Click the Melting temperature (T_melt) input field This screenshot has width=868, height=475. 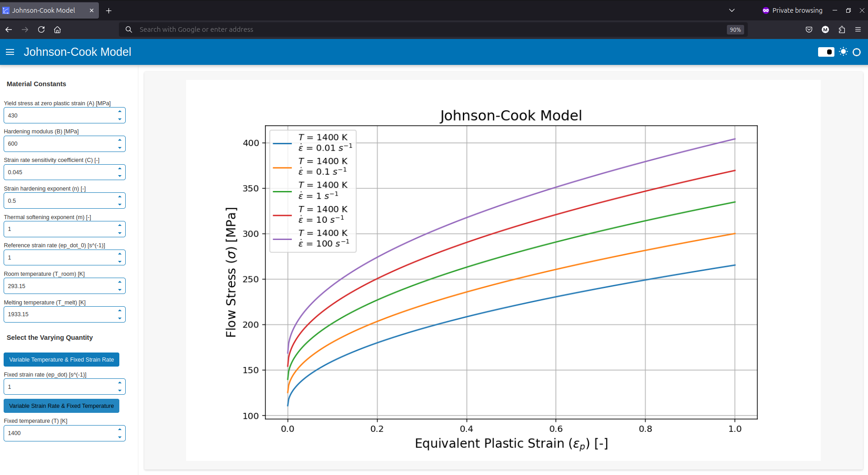(x=59, y=314)
